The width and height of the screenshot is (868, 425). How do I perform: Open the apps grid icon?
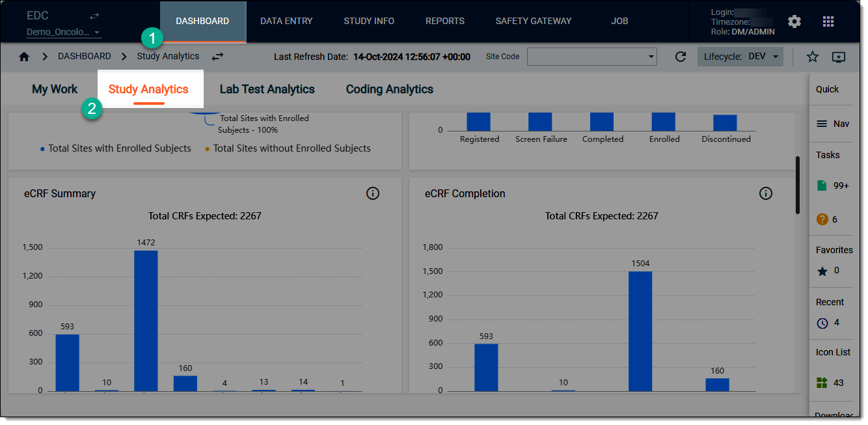coord(828,21)
